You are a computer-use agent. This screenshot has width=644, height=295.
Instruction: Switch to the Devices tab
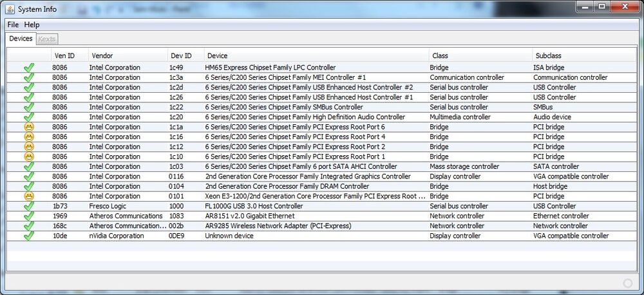pos(21,39)
